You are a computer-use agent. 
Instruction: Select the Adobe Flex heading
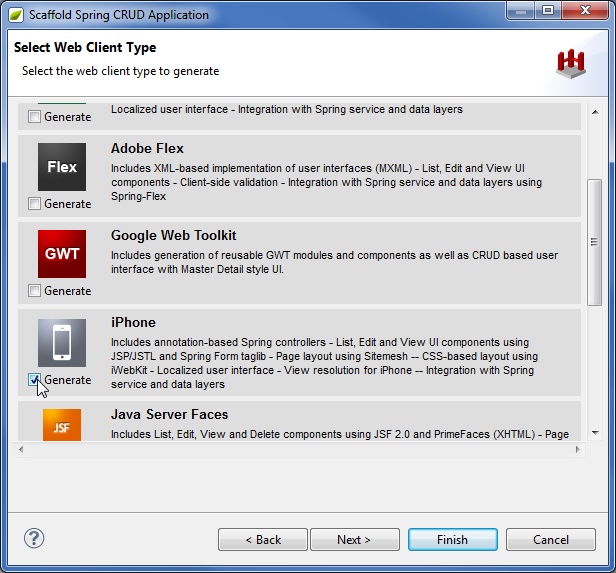[x=147, y=148]
